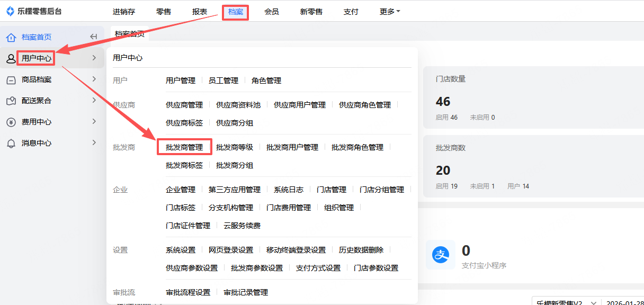Select 档案首页 in the sidebar
The image size is (644, 305).
click(x=37, y=37)
